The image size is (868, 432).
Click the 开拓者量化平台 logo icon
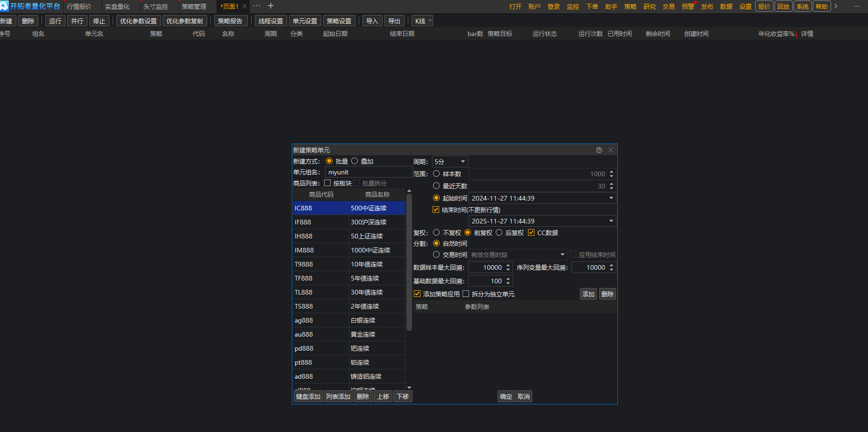pos(4,6)
